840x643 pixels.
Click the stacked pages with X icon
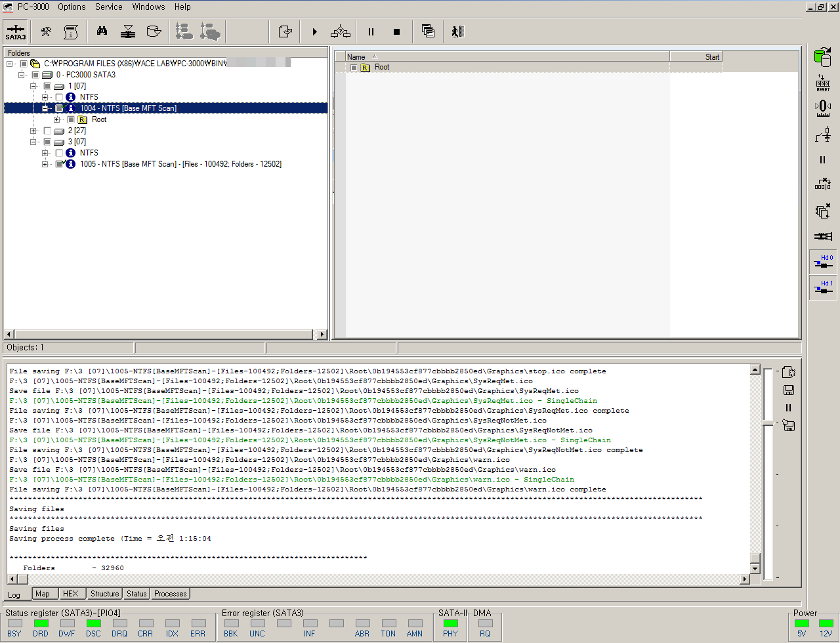823,211
